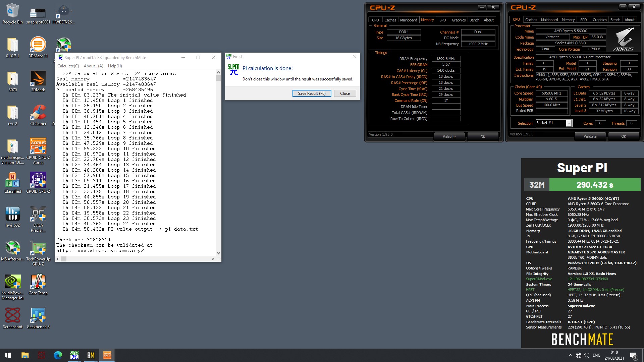Click ENG language indicator in tray

596,355
